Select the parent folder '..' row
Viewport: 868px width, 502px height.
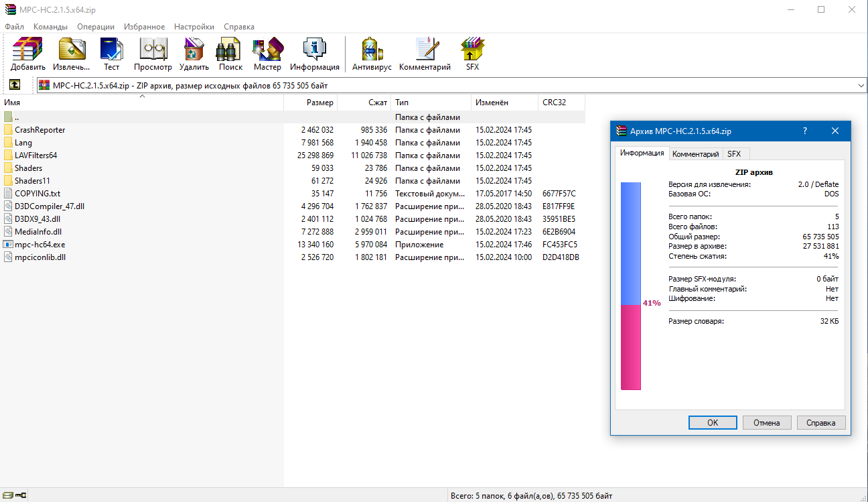[293, 117]
